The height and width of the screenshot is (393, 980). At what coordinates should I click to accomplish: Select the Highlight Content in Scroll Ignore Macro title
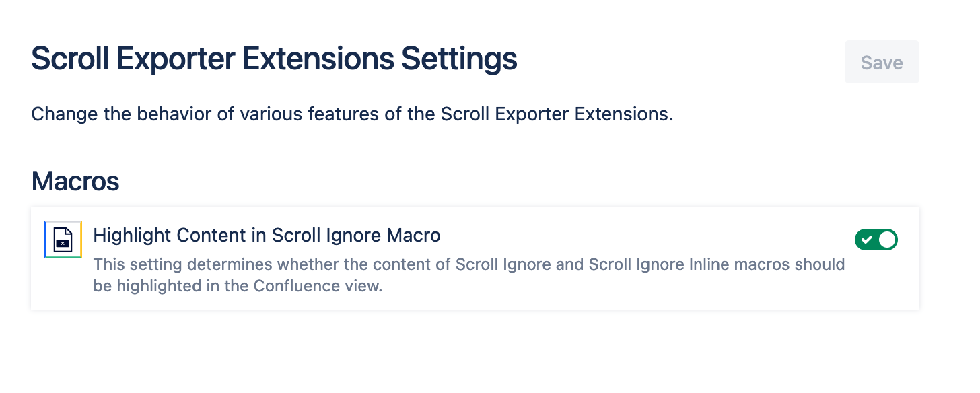point(267,235)
